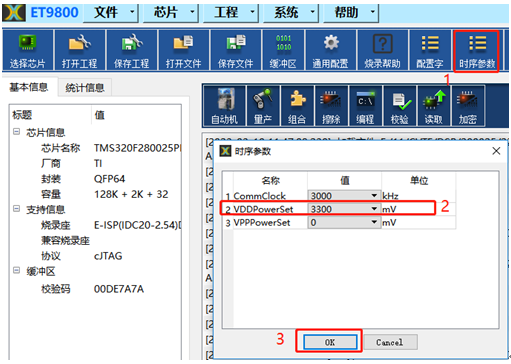Click the 擦除 erase chip icon
The image size is (511, 364).
click(x=331, y=106)
